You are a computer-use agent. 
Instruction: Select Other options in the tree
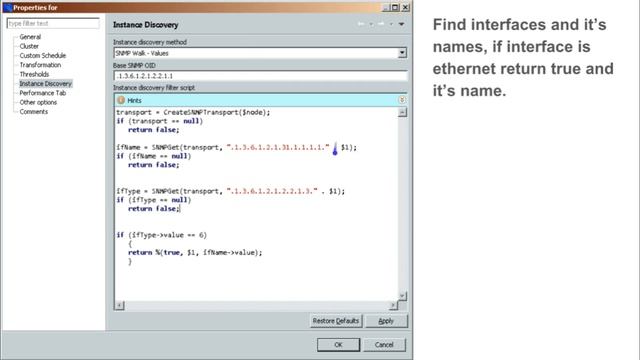[x=38, y=102]
